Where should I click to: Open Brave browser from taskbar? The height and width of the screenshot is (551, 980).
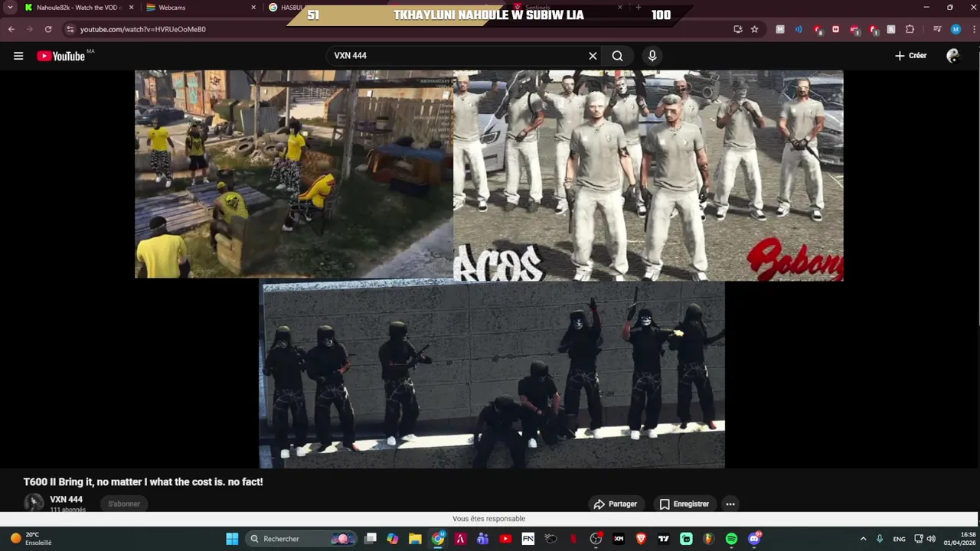641,539
